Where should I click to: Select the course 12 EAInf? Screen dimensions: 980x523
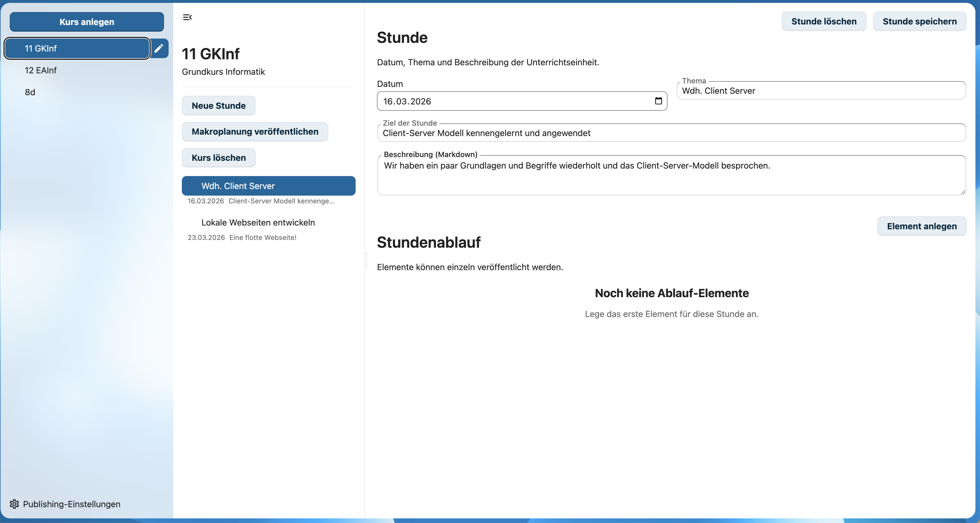pos(41,70)
